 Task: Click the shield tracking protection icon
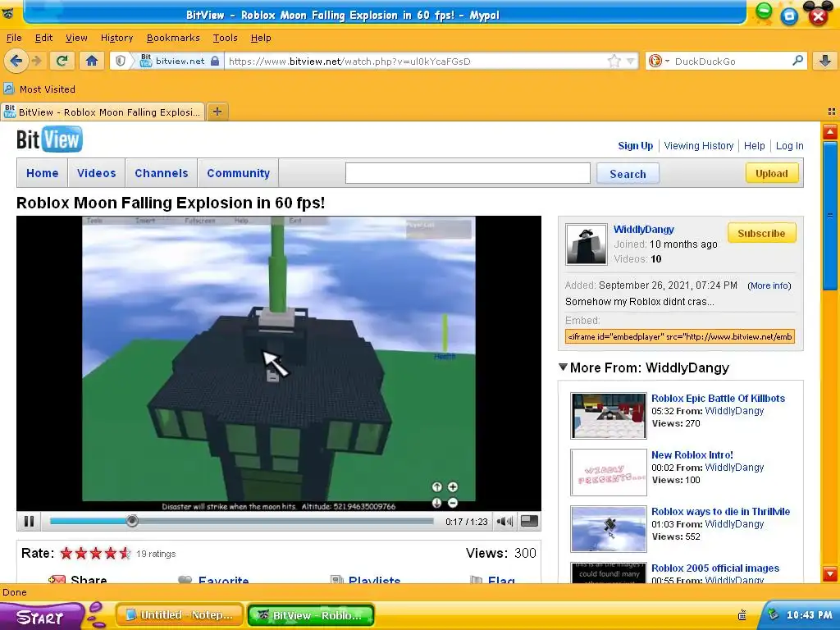click(x=121, y=61)
